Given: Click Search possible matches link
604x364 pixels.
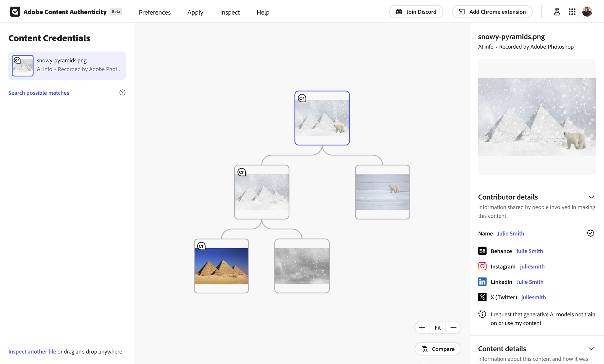Looking at the screenshot, I should [39, 93].
